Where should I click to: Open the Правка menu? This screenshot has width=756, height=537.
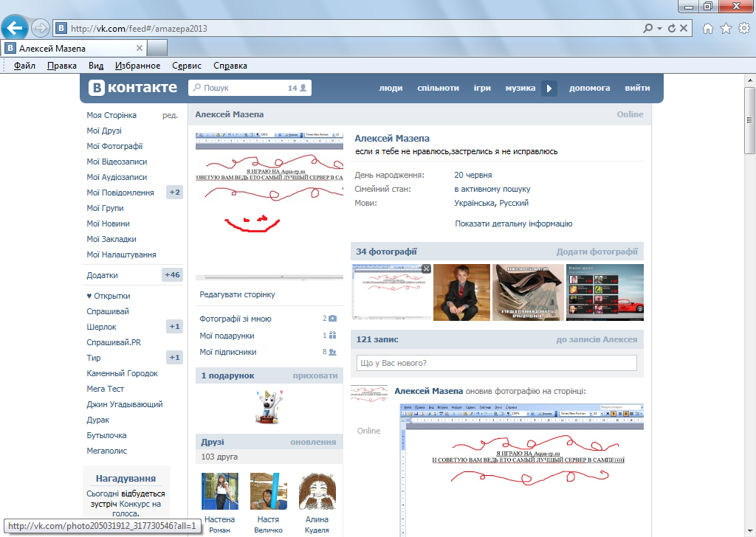coord(62,66)
